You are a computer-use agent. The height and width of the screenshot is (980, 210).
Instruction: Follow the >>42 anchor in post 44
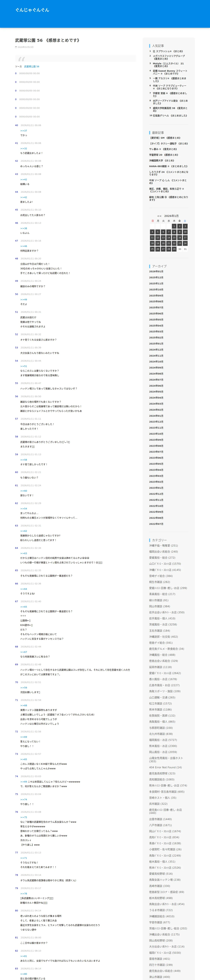point(24,197)
